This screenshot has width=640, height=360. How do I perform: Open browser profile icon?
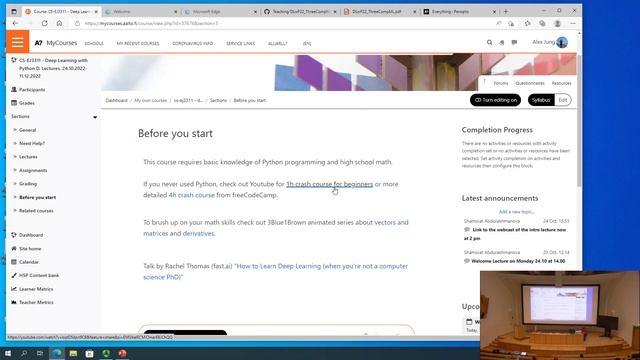(x=558, y=23)
